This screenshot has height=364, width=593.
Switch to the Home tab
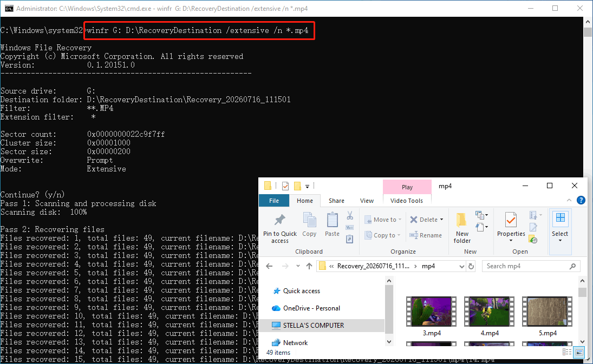coord(305,201)
